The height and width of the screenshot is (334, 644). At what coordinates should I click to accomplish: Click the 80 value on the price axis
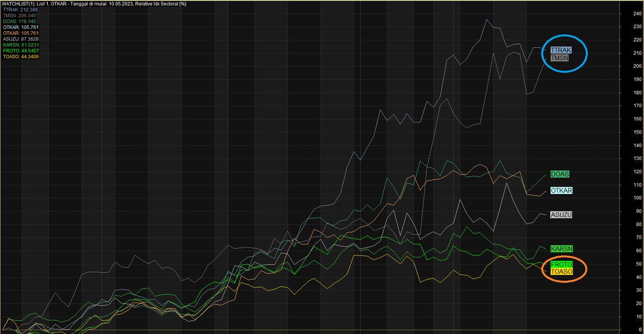tap(639, 224)
